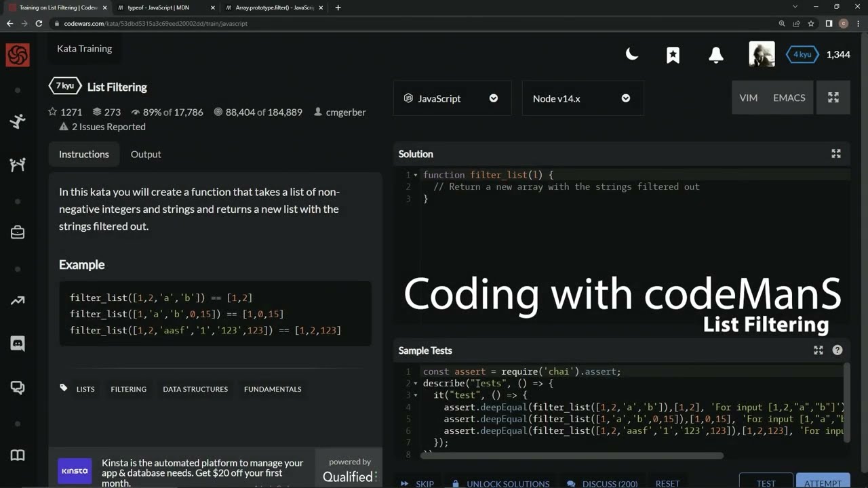Switch to the Output tab
The width and height of the screenshot is (868, 488).
click(x=146, y=155)
